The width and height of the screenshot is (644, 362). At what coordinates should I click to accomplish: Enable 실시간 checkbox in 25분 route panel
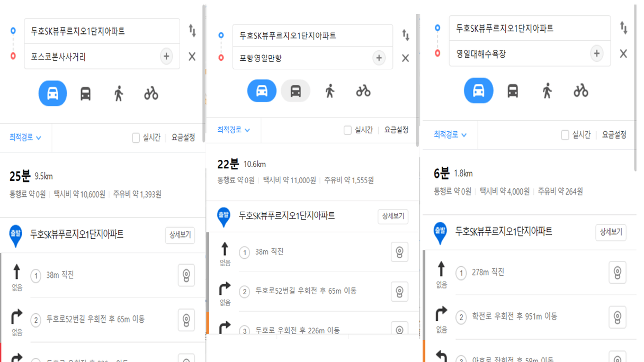tap(136, 138)
